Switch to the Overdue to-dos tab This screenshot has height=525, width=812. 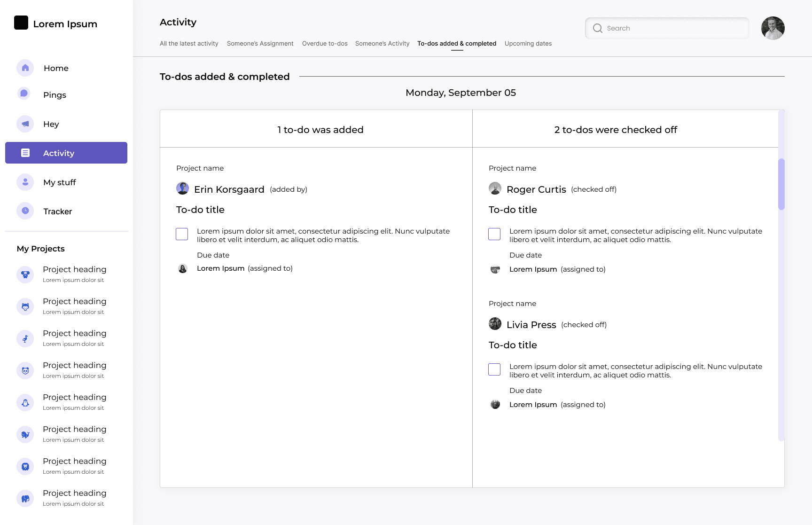pyautogui.click(x=325, y=44)
